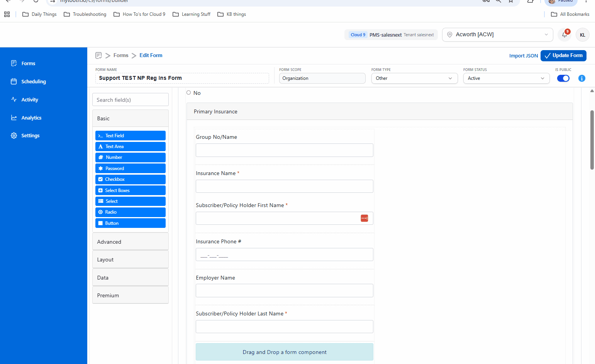Click the Text Area component icon
595x364 pixels.
coord(100,147)
